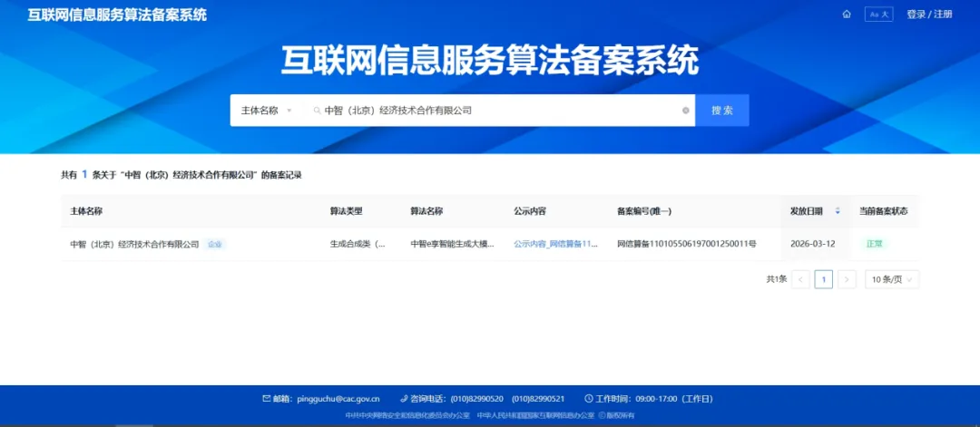Click the 中智e享智能生成大模 algorithm name cell

click(x=453, y=244)
